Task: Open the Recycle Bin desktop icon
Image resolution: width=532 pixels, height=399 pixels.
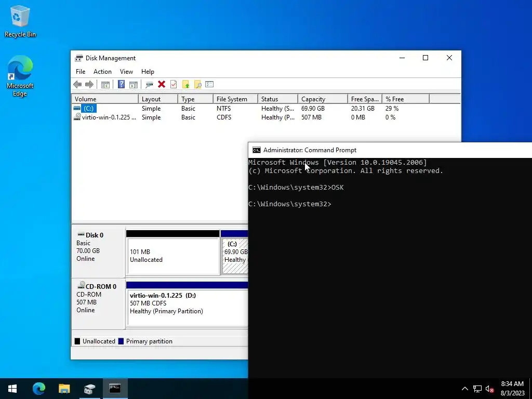Action: (20, 21)
